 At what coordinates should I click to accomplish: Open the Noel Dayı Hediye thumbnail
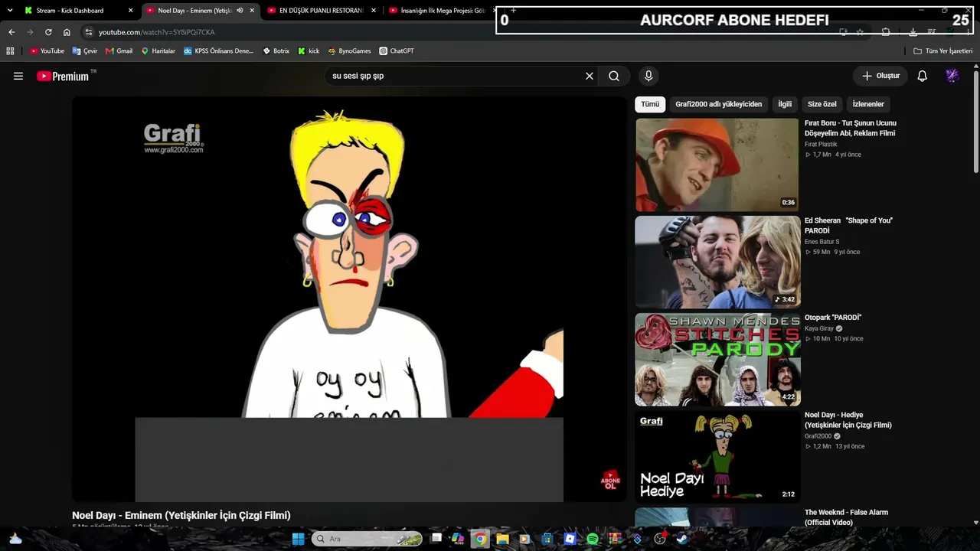click(717, 457)
